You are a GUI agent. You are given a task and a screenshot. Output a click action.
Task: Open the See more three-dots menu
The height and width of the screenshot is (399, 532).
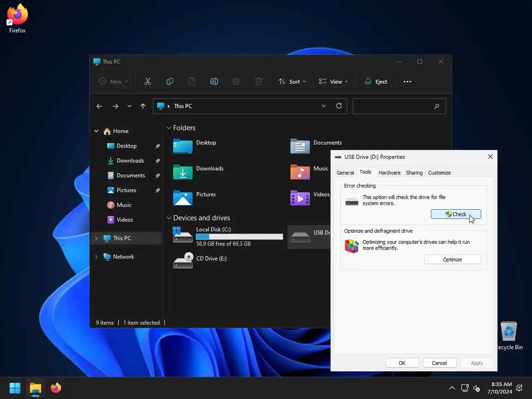[407, 81]
